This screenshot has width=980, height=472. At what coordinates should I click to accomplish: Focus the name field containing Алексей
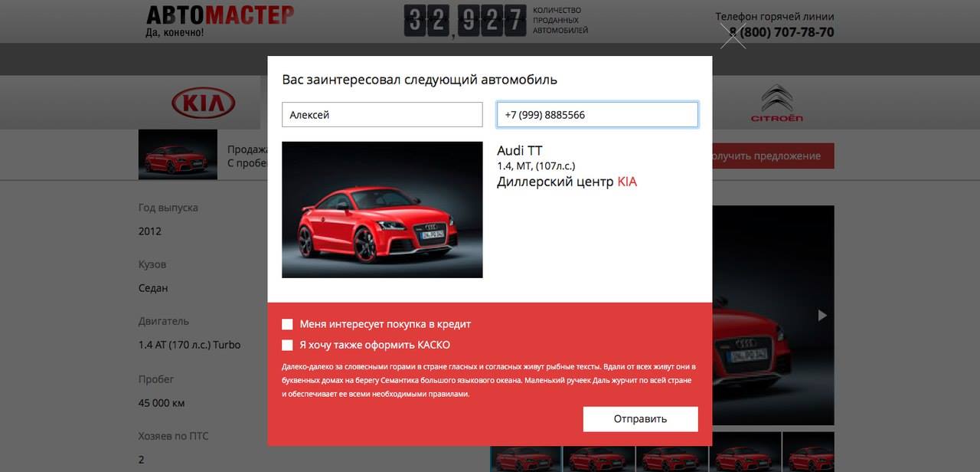click(x=382, y=115)
